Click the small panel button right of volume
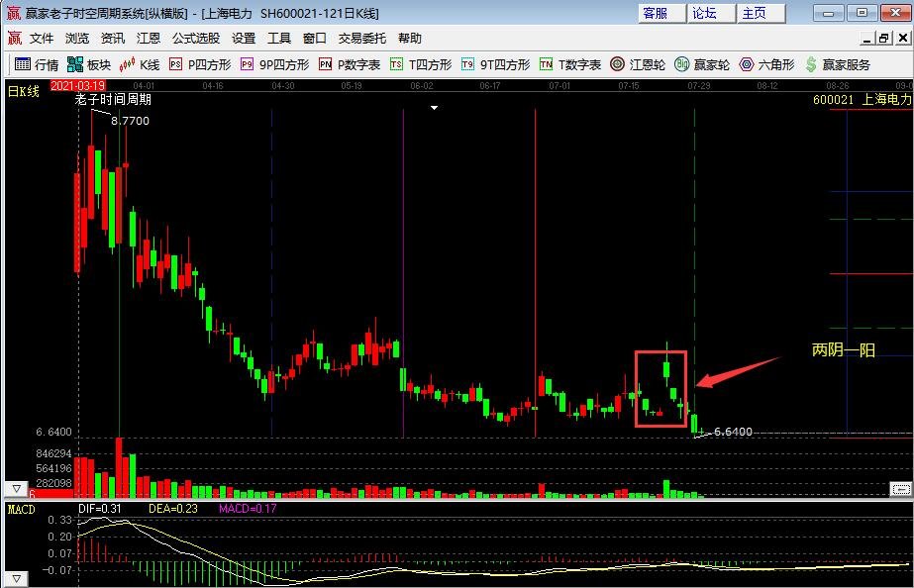914x588 pixels. tap(900, 489)
